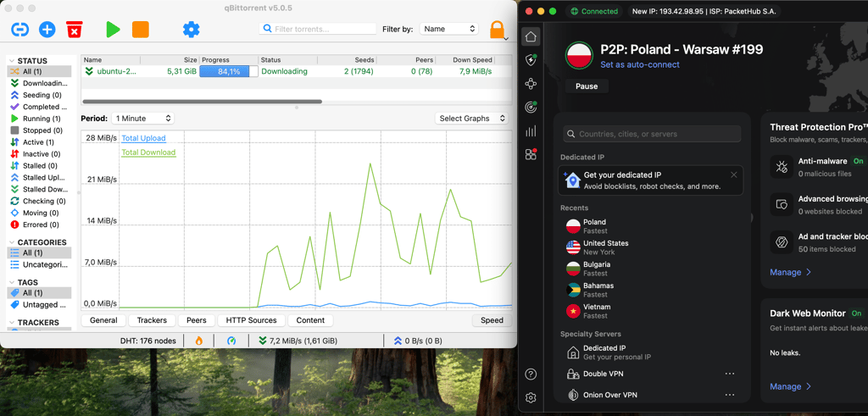Viewport: 868px width, 416px height.
Task: Click the Poland flag in NordVPN Recents
Action: (x=573, y=226)
